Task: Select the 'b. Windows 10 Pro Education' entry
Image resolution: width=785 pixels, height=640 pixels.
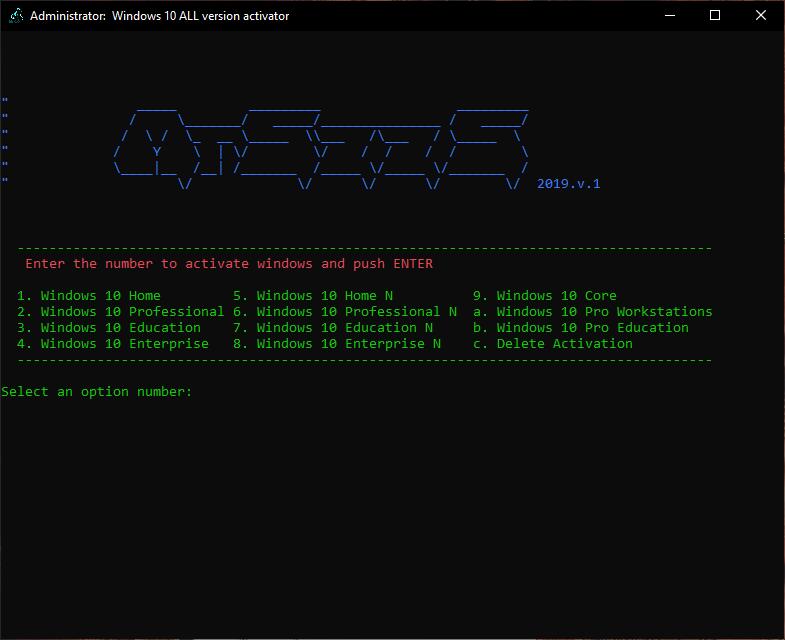Action: tap(581, 328)
